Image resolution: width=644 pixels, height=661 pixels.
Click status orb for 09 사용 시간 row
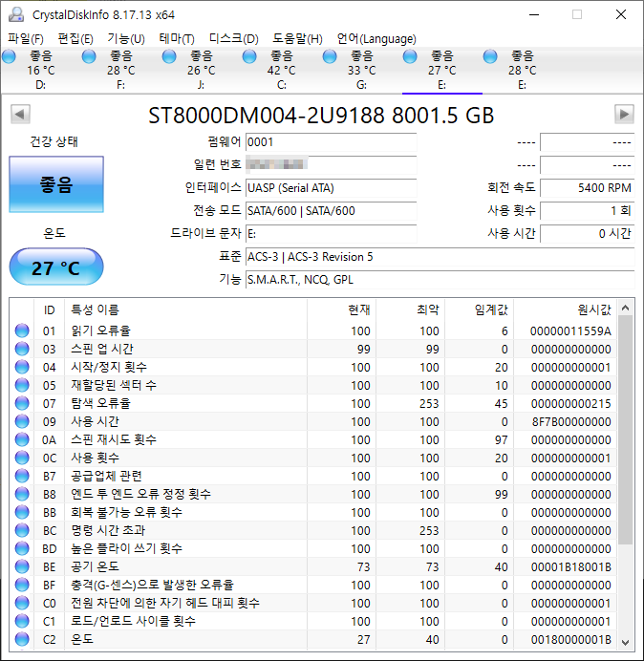pos(22,421)
